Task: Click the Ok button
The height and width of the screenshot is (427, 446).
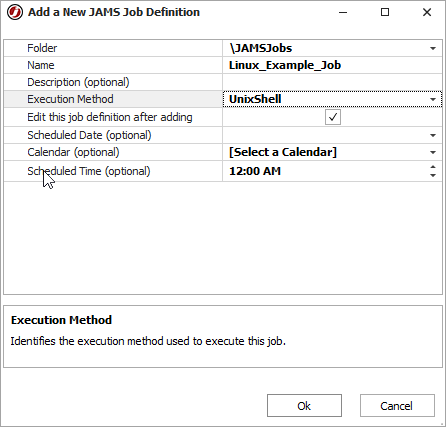Action: tap(304, 406)
